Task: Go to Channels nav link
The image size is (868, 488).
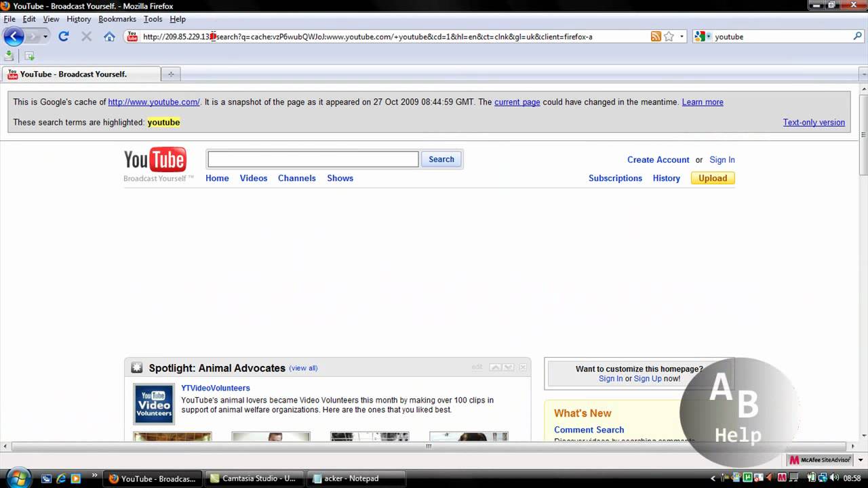Action: (297, 178)
